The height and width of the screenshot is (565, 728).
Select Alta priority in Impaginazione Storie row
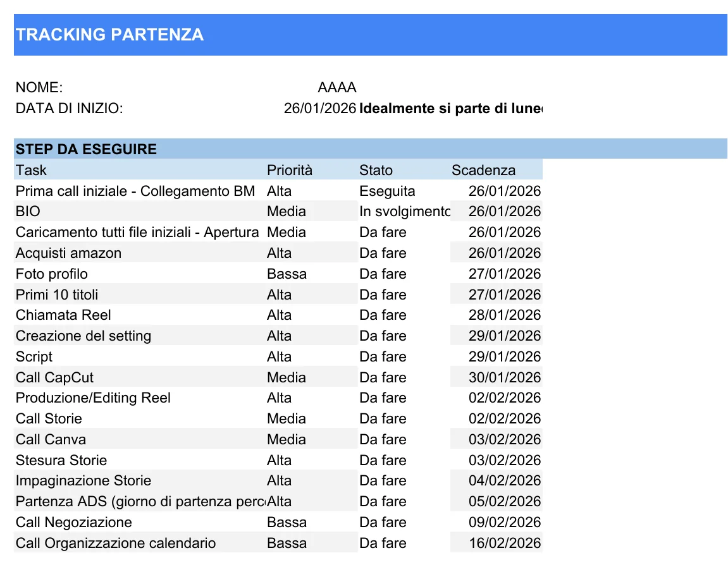pyautogui.click(x=311, y=480)
